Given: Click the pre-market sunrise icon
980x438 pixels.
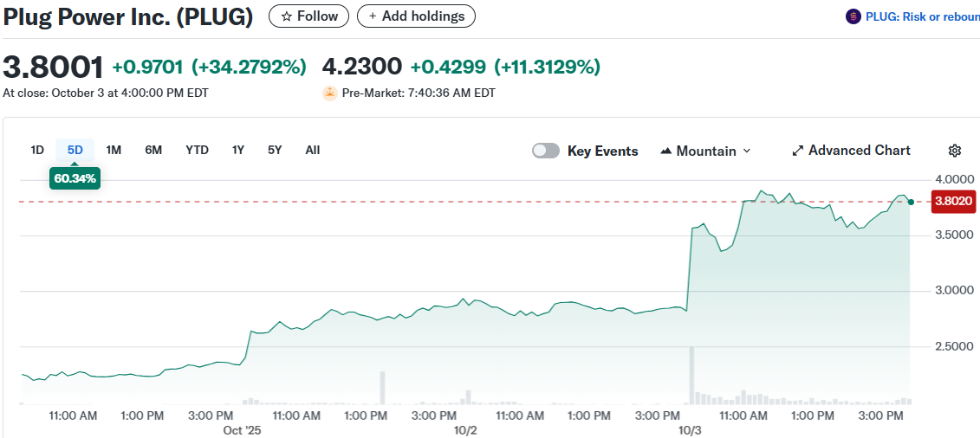Looking at the screenshot, I should coord(329,93).
